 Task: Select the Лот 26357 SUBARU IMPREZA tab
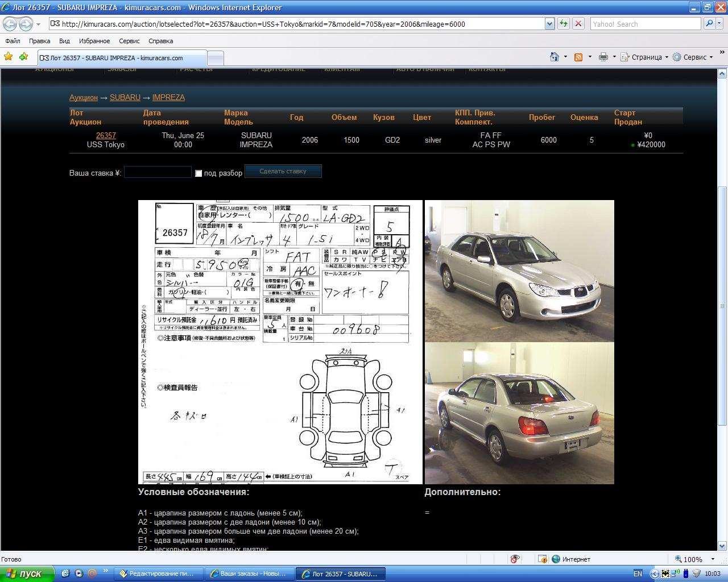click(122, 58)
